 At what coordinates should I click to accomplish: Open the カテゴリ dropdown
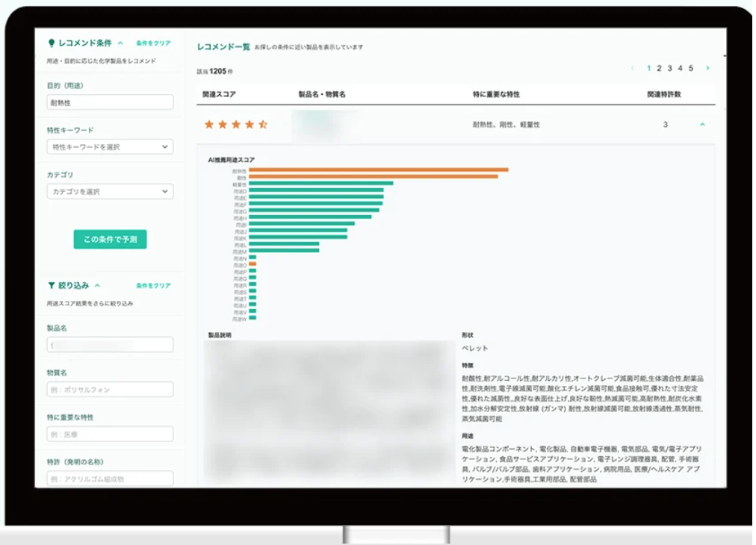point(110,192)
